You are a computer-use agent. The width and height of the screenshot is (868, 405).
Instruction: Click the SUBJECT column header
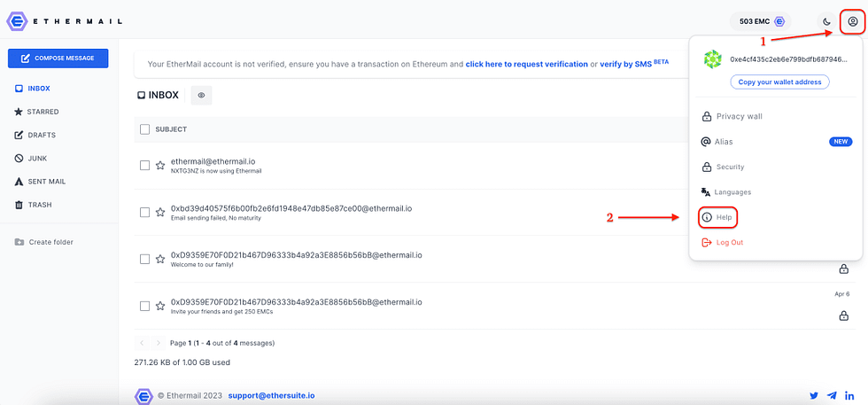(171, 129)
